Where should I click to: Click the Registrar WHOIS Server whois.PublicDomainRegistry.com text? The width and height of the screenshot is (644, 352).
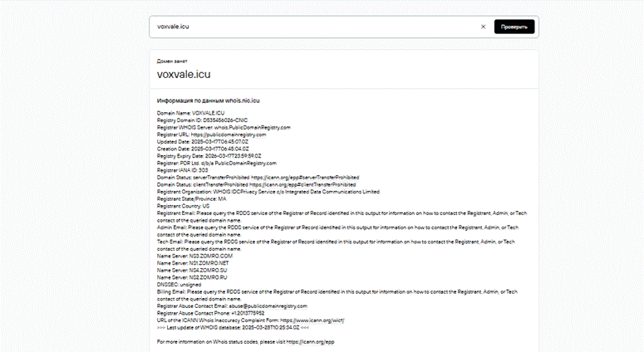(224, 128)
